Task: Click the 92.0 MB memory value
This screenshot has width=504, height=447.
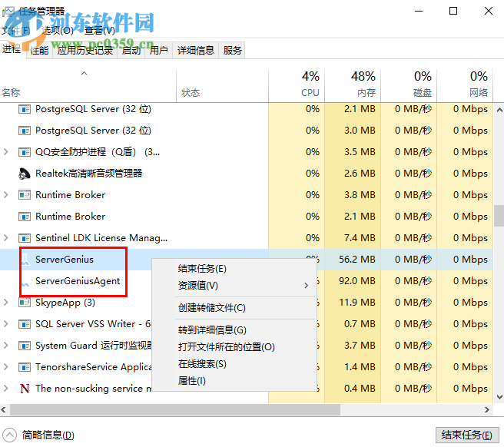Action: [x=356, y=281]
